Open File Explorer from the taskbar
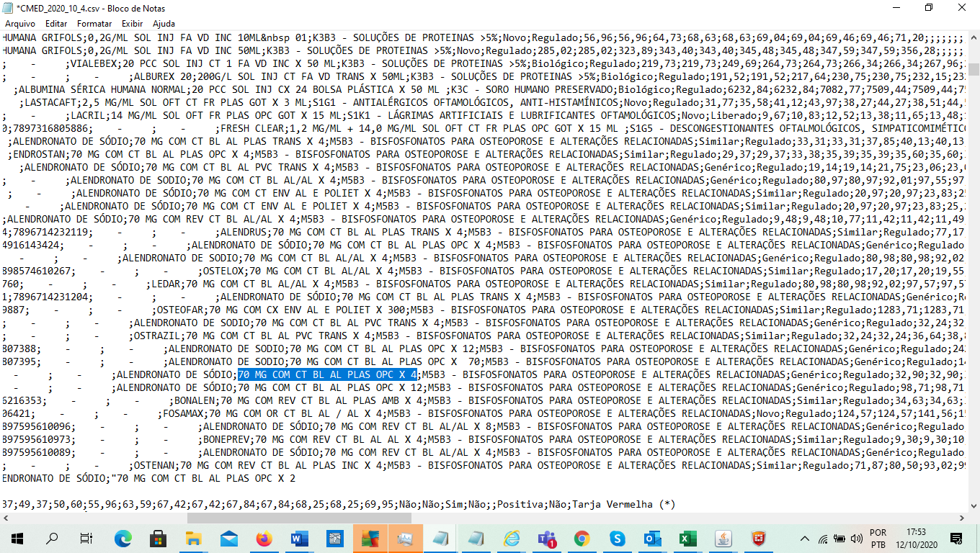 point(194,538)
